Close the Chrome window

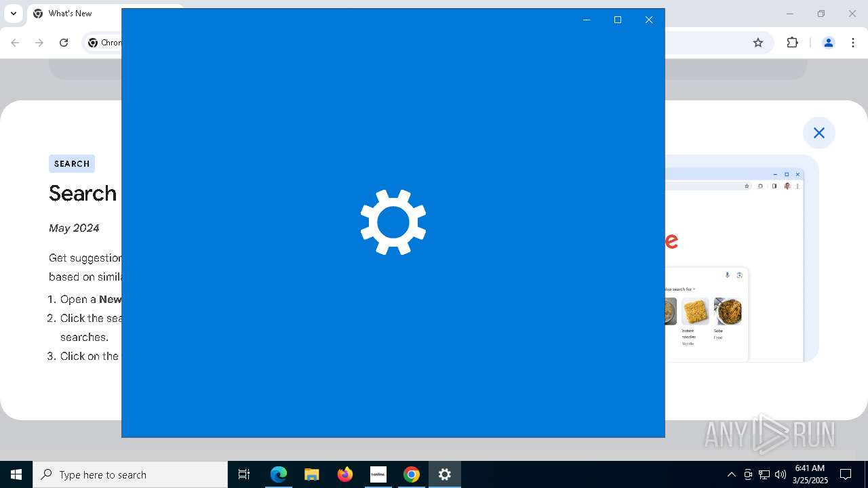point(852,14)
